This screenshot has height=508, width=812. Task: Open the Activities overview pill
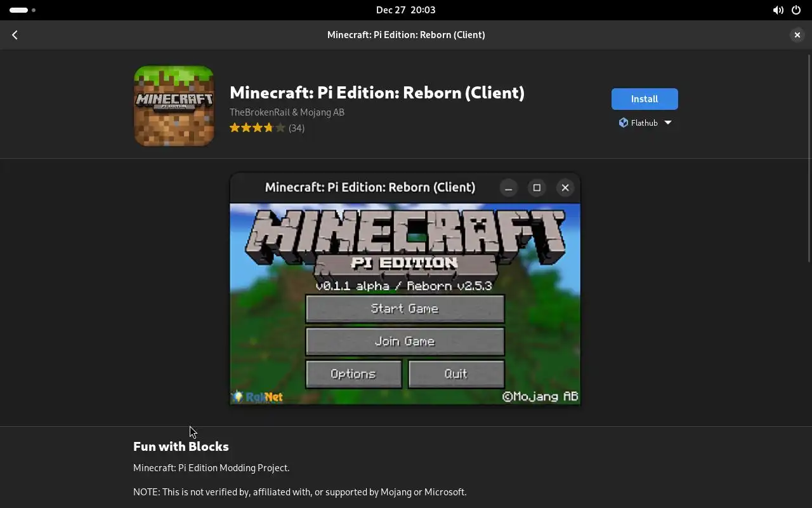(22, 10)
